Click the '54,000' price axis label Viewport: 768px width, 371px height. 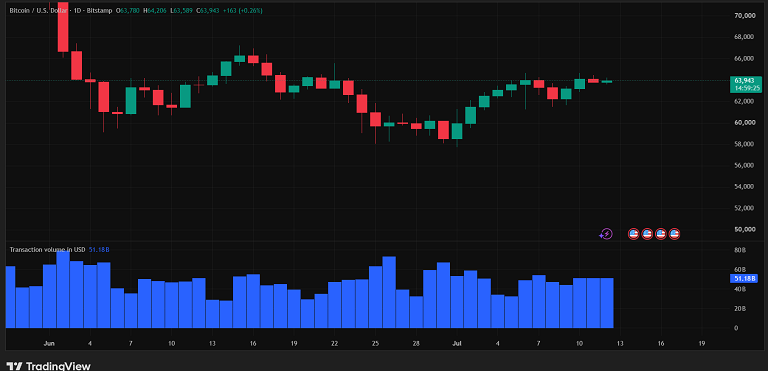744,187
